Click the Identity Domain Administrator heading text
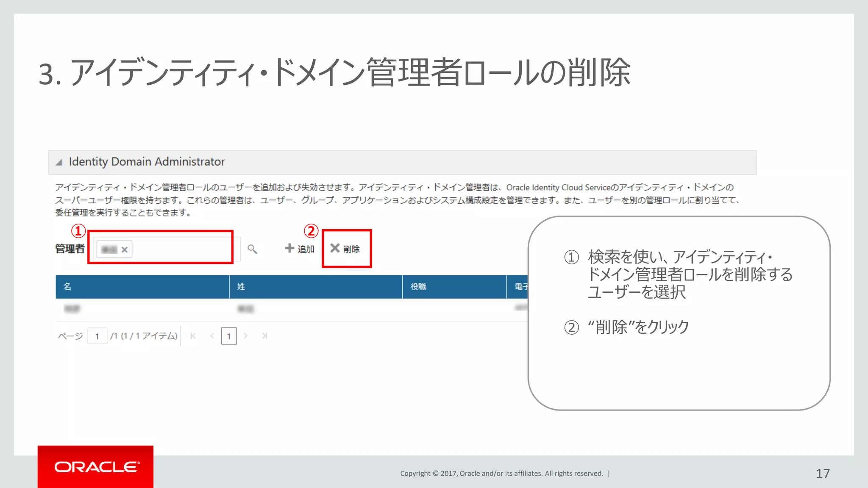Image resolution: width=868 pixels, height=488 pixels. [147, 162]
